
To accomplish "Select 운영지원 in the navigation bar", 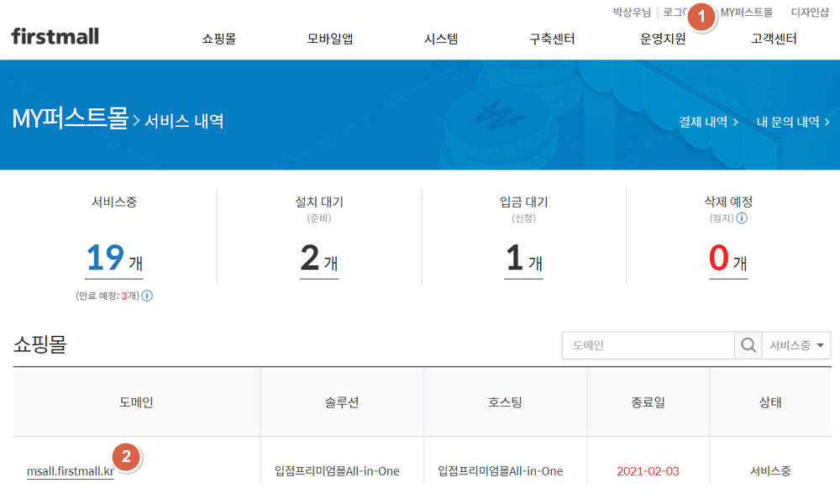I will pos(663,39).
